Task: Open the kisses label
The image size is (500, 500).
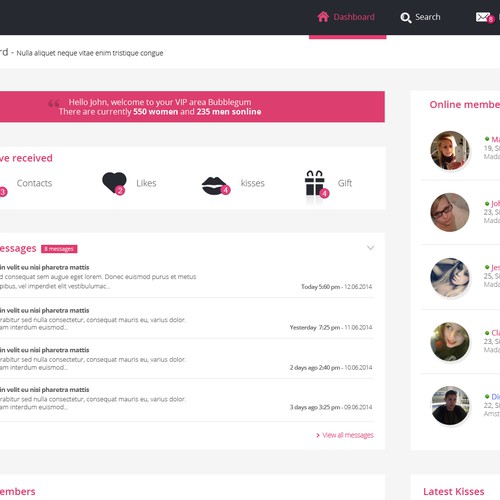Action: pyautogui.click(x=253, y=183)
